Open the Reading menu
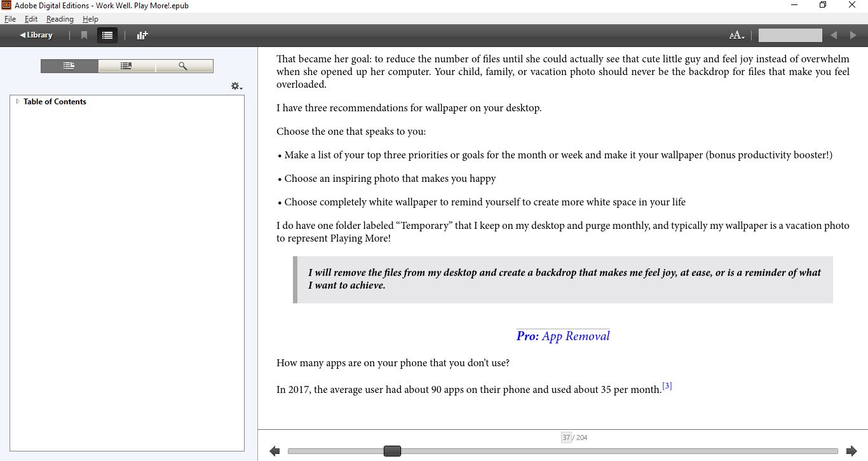Image resolution: width=868 pixels, height=461 pixels. [x=60, y=19]
